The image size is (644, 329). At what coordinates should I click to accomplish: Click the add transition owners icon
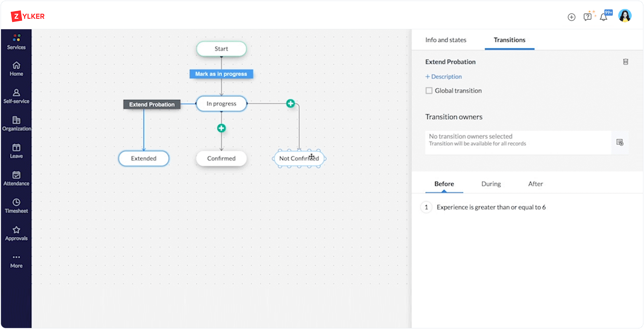pos(620,142)
